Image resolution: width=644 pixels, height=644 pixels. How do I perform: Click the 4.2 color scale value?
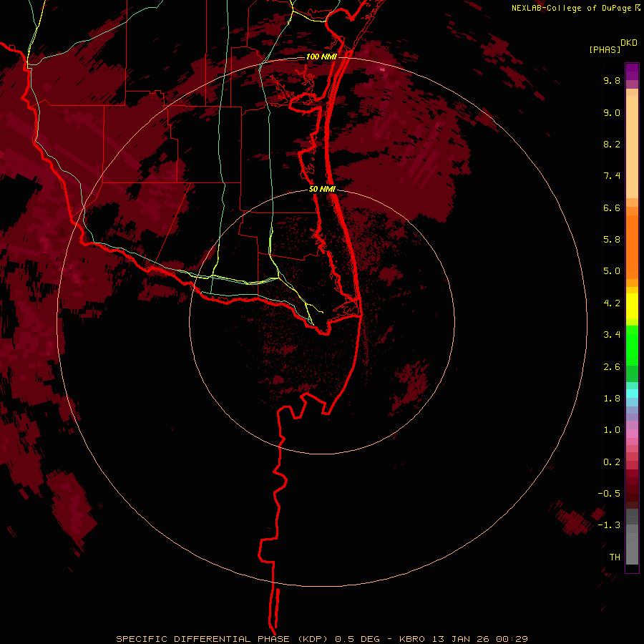612,303
